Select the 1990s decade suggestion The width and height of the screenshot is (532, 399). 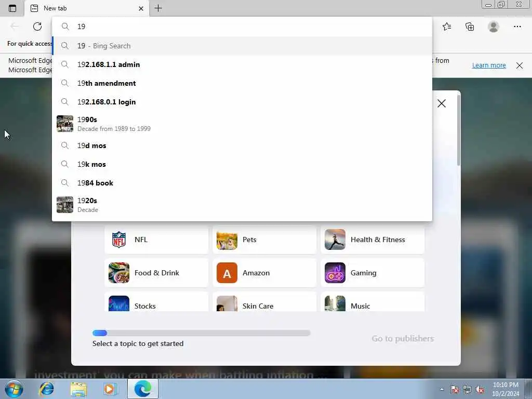pos(242,124)
